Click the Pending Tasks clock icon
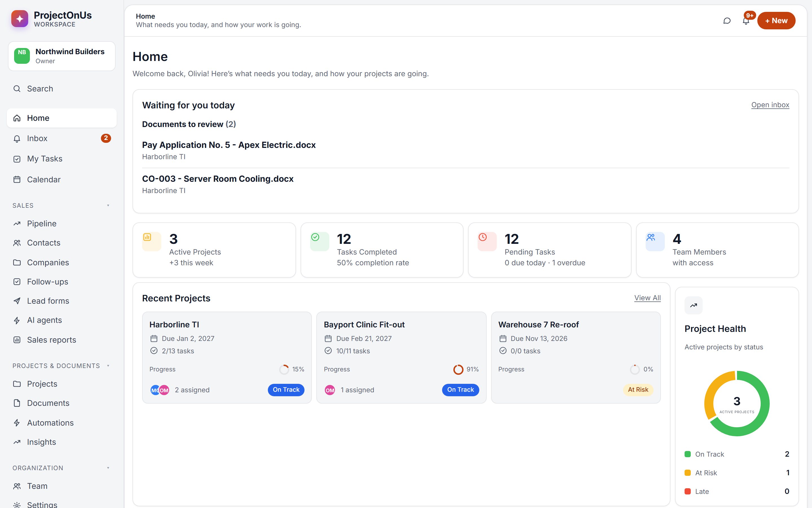Screen dimensions: 812x508 (487, 242)
